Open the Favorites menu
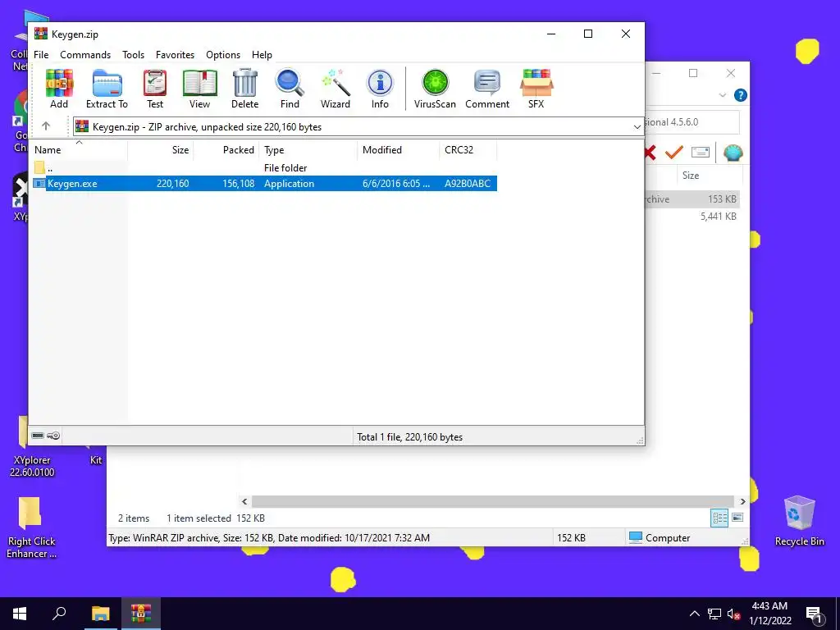This screenshot has height=630, width=840. point(176,55)
